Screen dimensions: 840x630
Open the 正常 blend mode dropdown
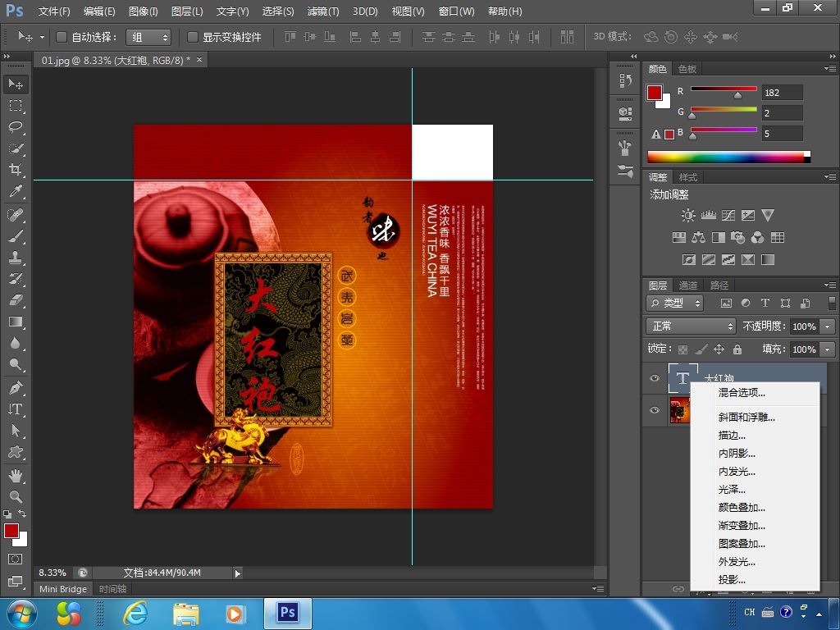[x=691, y=326]
